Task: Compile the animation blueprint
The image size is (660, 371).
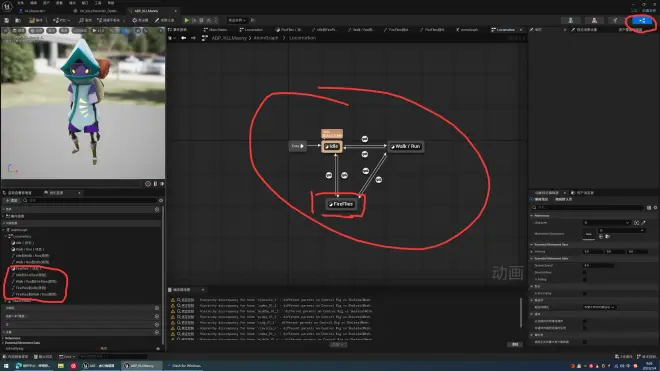Action: pos(36,20)
